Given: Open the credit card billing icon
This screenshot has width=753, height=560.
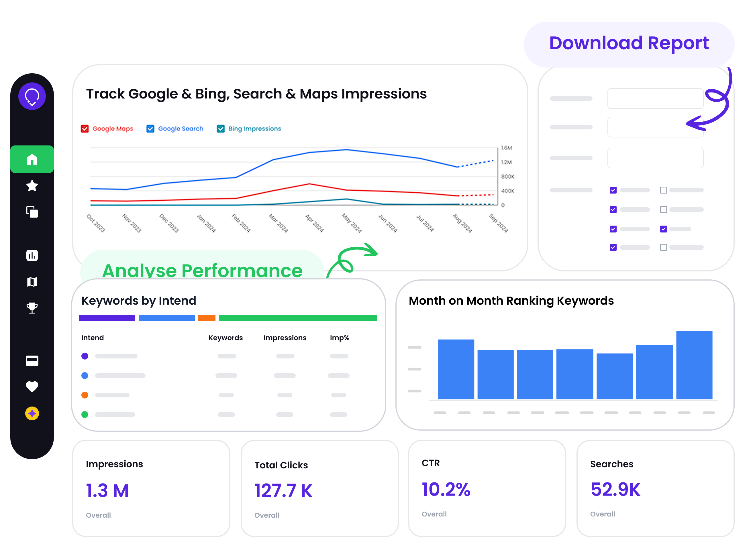Looking at the screenshot, I should [x=32, y=361].
